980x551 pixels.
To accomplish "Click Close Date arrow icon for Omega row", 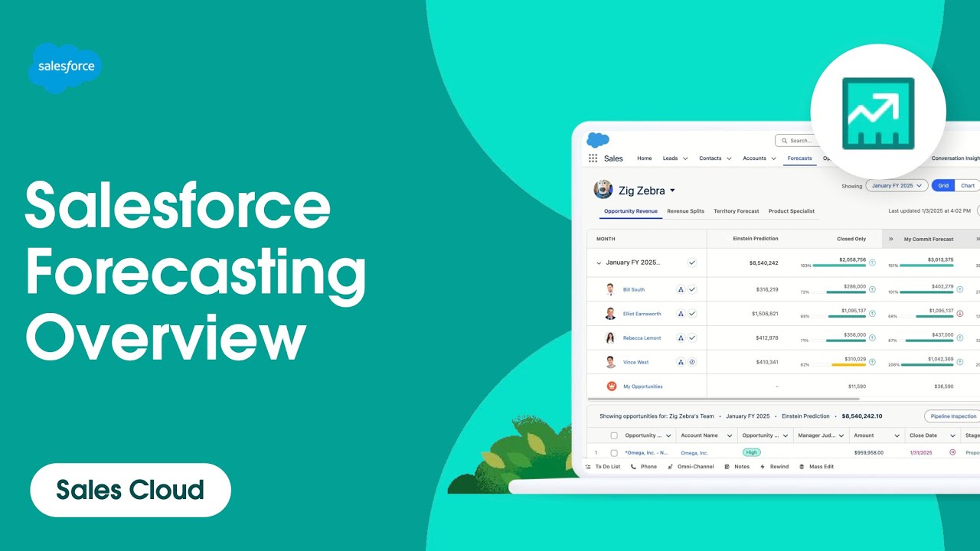I will (x=952, y=452).
